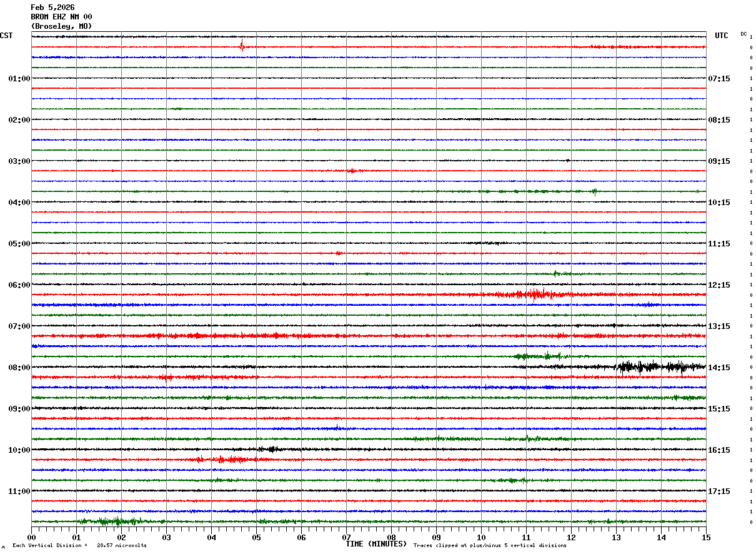Click the Traces clipped at plus/minus 5 note
Screen dimensions: 756x554
coord(490,545)
